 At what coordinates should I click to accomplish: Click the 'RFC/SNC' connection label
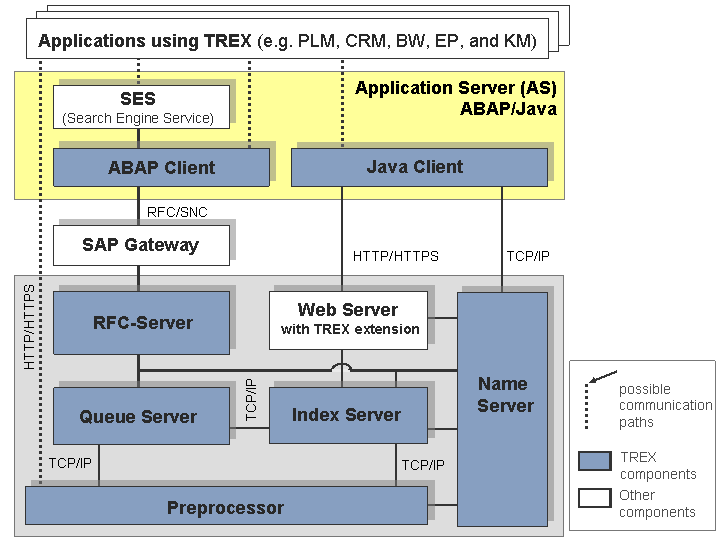point(177,212)
